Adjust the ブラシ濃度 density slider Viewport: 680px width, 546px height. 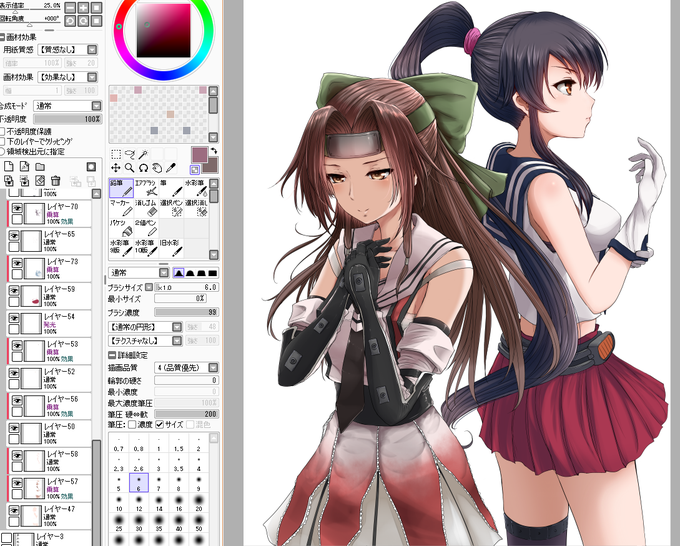186,312
